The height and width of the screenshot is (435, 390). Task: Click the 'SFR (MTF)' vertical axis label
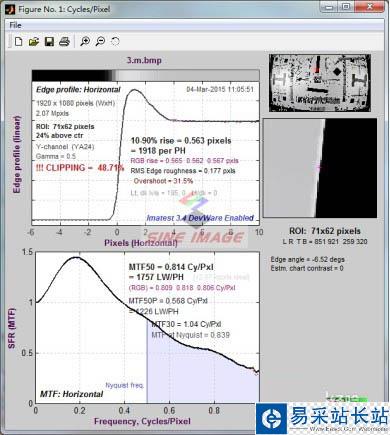[12, 328]
